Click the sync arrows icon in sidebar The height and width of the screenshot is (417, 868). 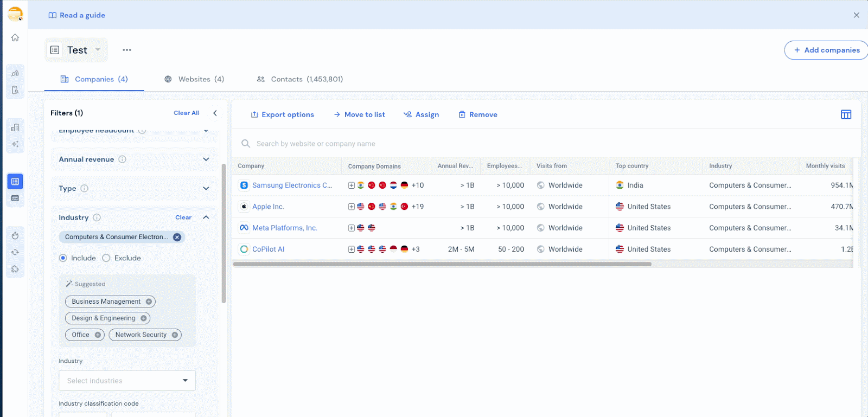click(x=15, y=252)
